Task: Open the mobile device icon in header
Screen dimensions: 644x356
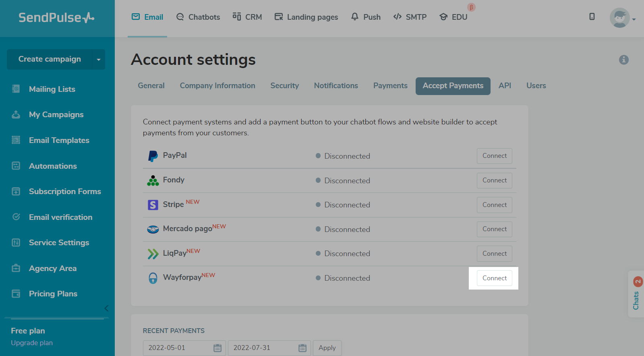Action: pyautogui.click(x=592, y=17)
